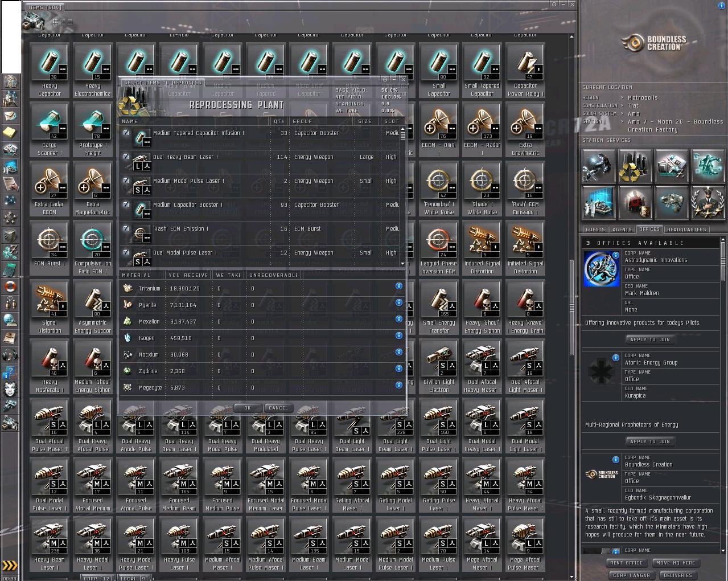The height and width of the screenshot is (581, 728).
Task: Switch to the Headquarters tab
Action: pos(686,230)
